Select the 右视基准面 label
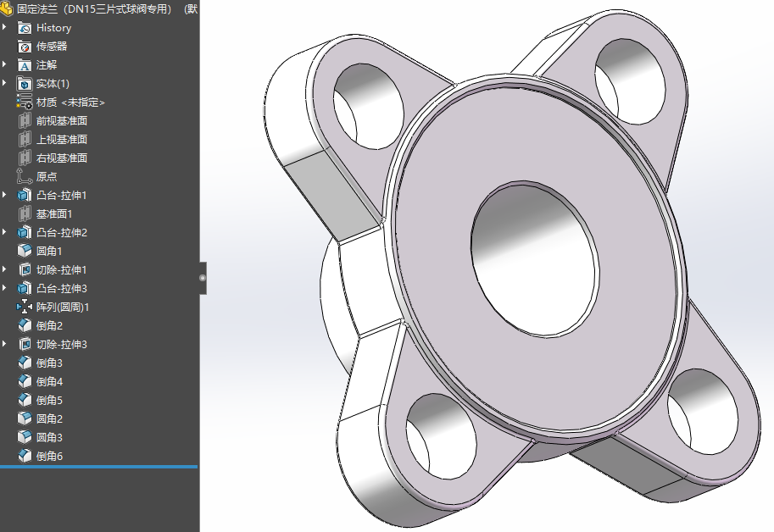This screenshot has width=774, height=532. click(62, 158)
